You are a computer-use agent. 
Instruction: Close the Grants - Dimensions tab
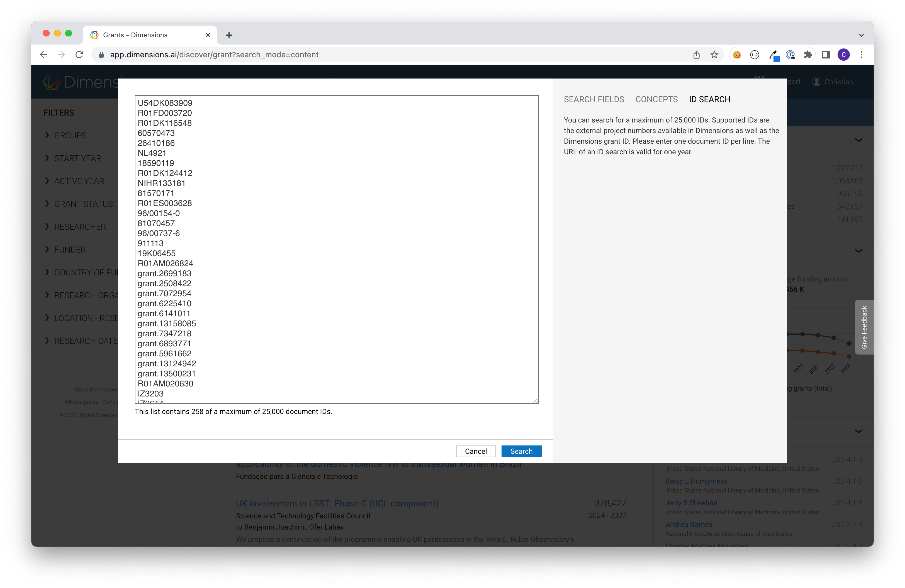click(208, 35)
